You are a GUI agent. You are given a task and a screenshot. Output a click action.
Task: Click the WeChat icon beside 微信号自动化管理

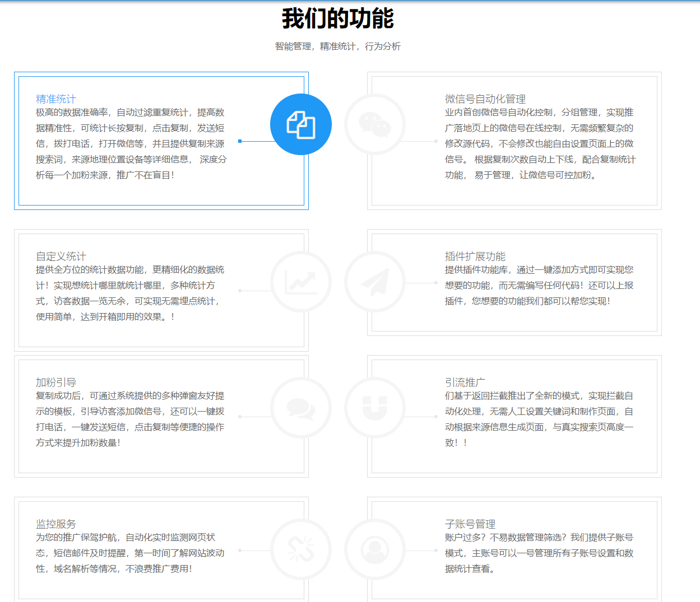375,124
